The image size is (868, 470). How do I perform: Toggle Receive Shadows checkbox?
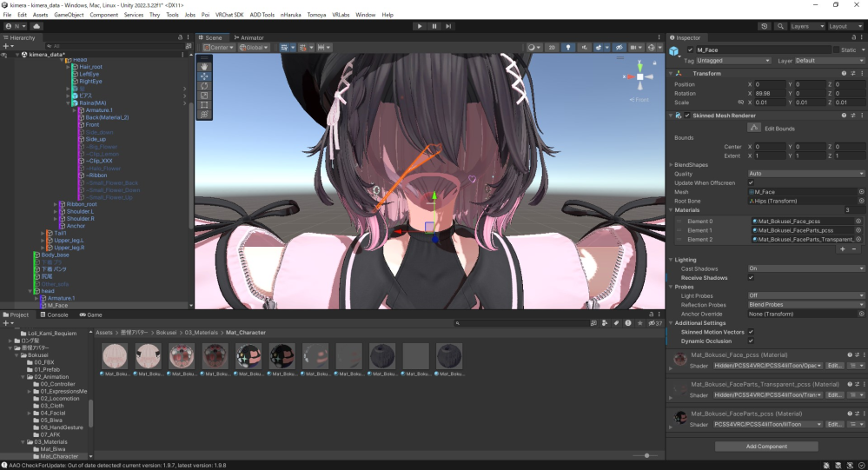point(752,277)
